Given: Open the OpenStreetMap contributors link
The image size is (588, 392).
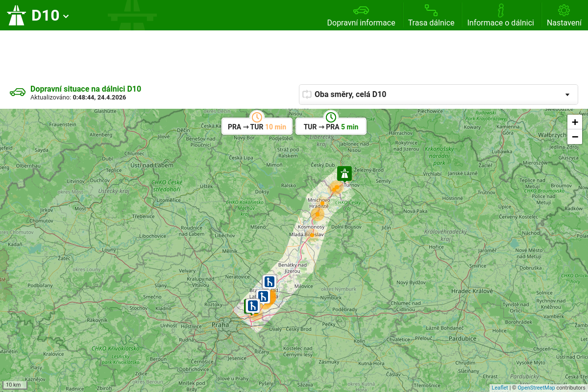Looking at the screenshot, I should [536, 388].
